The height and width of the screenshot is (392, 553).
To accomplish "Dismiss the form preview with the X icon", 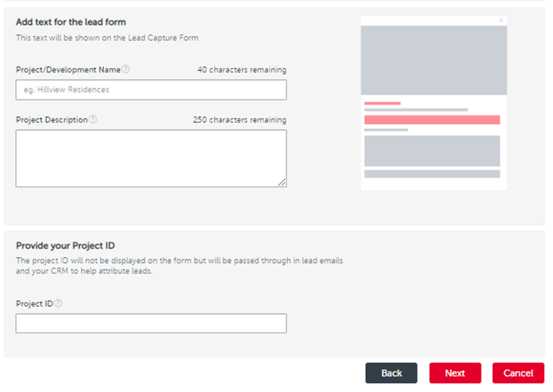I will pyautogui.click(x=501, y=20).
